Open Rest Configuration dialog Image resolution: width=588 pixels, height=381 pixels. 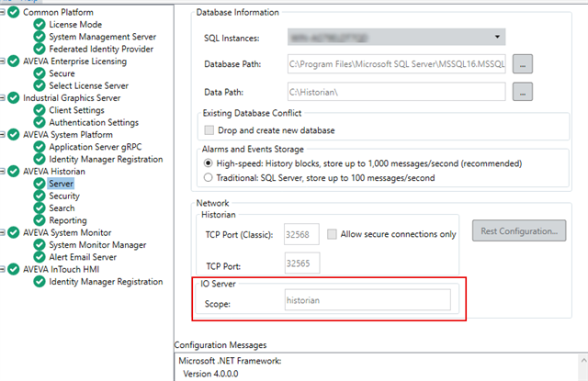click(x=519, y=230)
